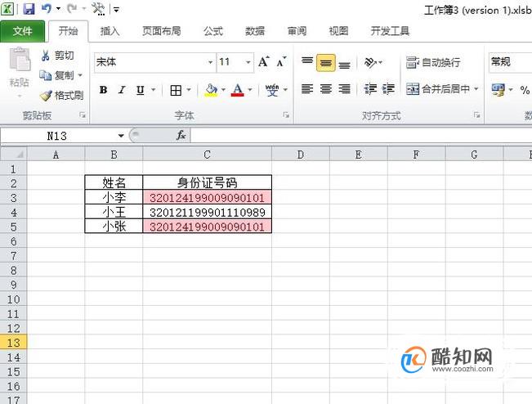
Task: Select the cell containing 小王
Action: pyautogui.click(x=114, y=212)
